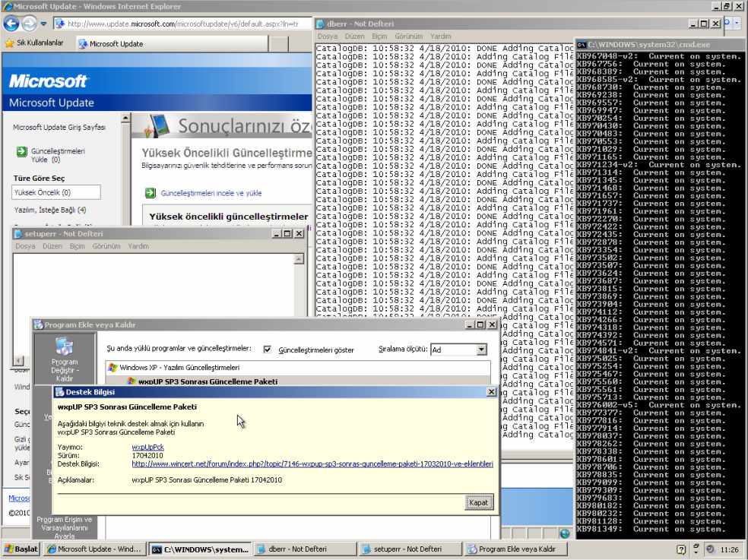Open Dosya menu in setuperr Notepad
This screenshot has width=748, height=560.
[25, 246]
